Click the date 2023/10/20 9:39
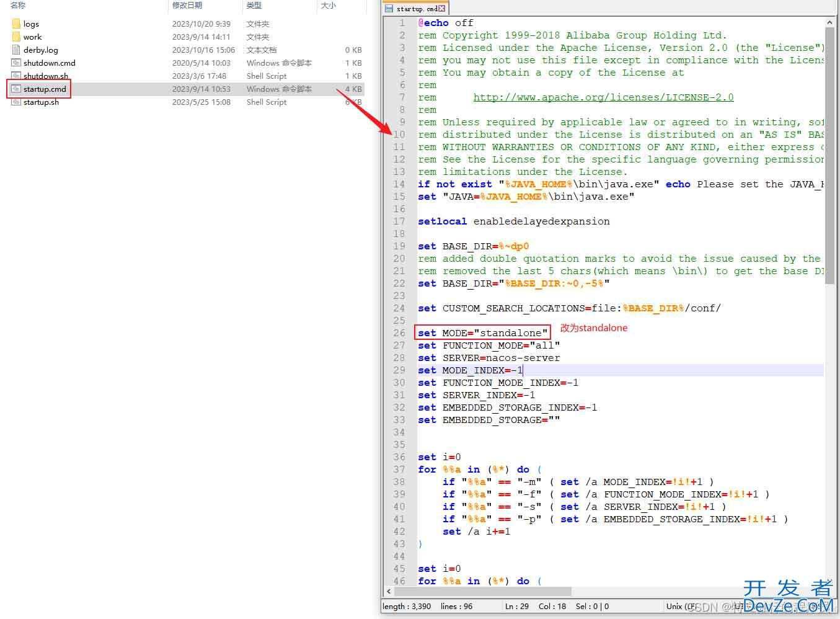The height and width of the screenshot is (619, 840). coord(201,24)
